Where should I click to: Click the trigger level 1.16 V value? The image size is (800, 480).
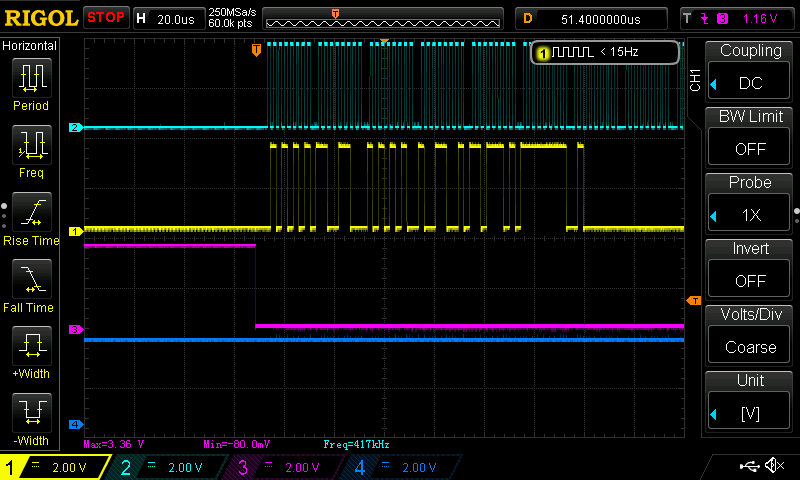760,19
